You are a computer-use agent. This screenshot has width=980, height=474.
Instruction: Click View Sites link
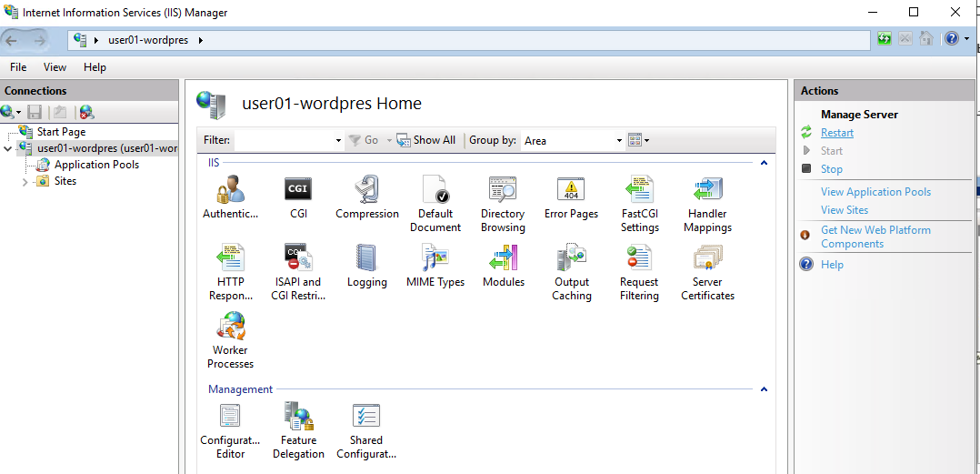coord(845,210)
